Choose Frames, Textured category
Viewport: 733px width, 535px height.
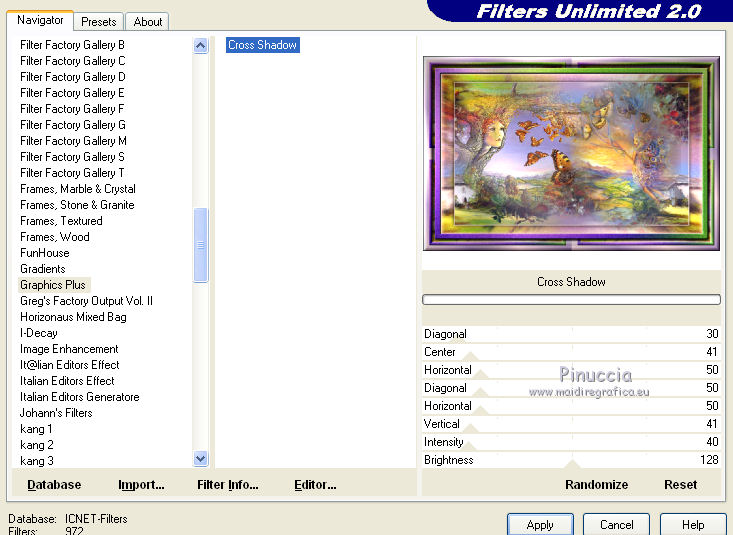[x=61, y=221]
